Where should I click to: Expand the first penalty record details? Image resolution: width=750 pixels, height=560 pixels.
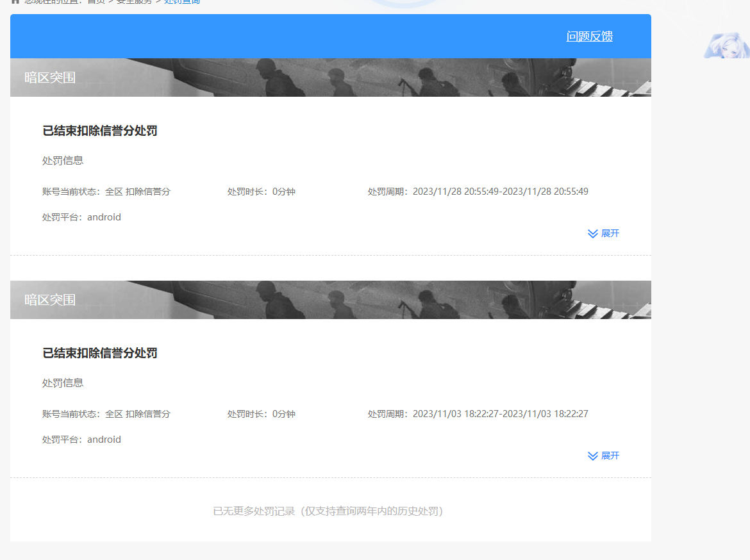610,233
